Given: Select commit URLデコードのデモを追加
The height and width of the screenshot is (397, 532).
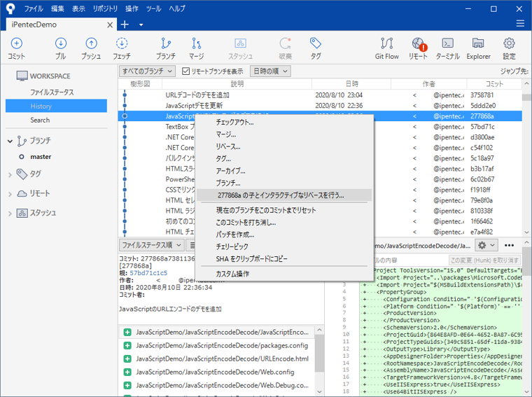Looking at the screenshot, I should 320,95.
